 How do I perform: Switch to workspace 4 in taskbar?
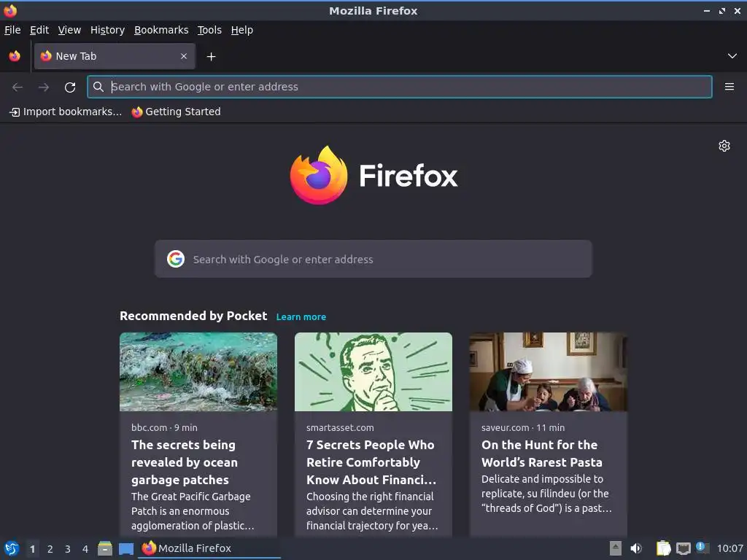[x=85, y=549]
